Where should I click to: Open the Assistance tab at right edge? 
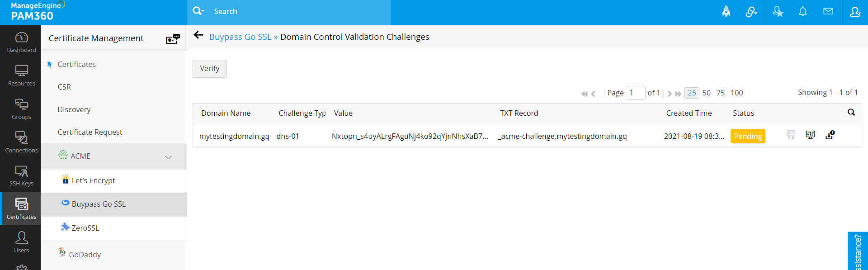click(x=858, y=251)
